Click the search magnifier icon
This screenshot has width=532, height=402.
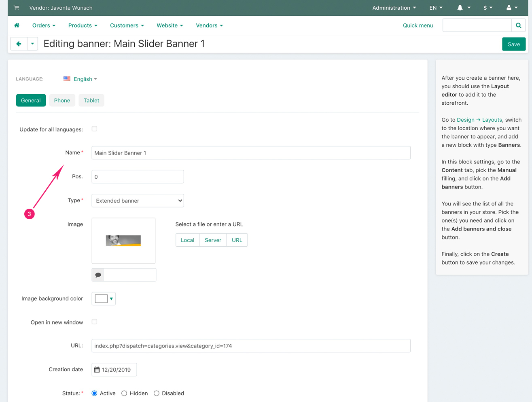pyautogui.click(x=518, y=25)
